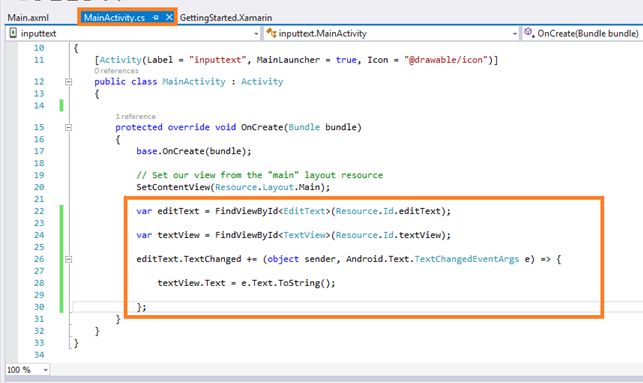Click line number 30 in the gutter
This screenshot has width=643, height=383.
pos(39,307)
